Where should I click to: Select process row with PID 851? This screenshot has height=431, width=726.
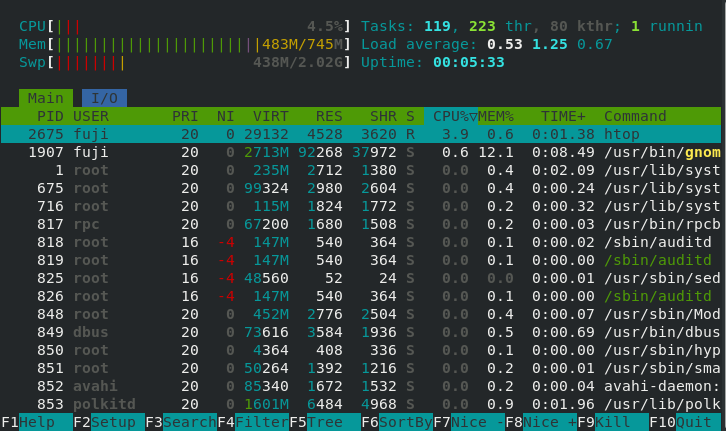(361, 369)
